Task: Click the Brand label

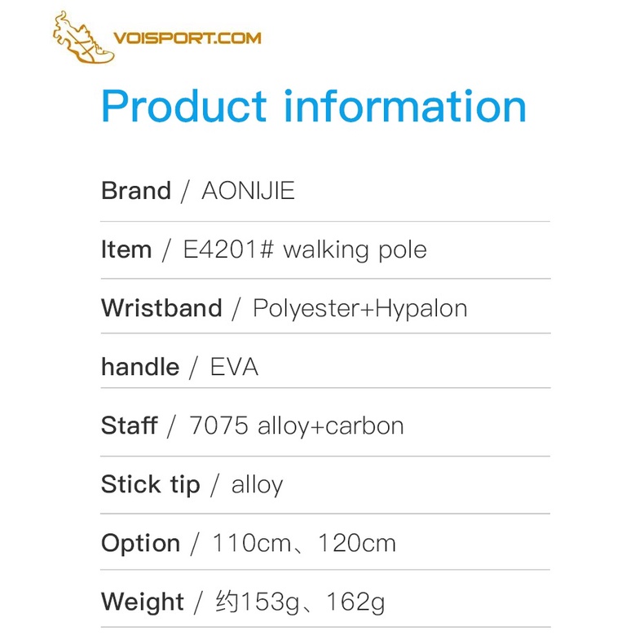Action: 136,191
